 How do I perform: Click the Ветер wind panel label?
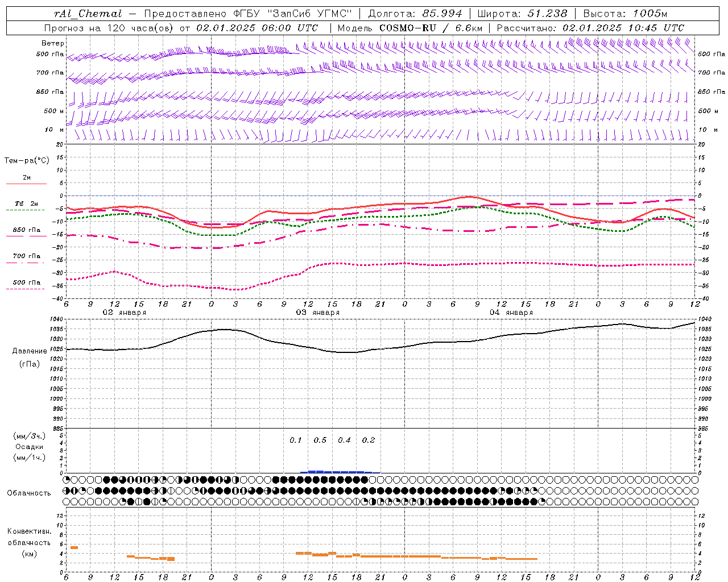tap(53, 43)
